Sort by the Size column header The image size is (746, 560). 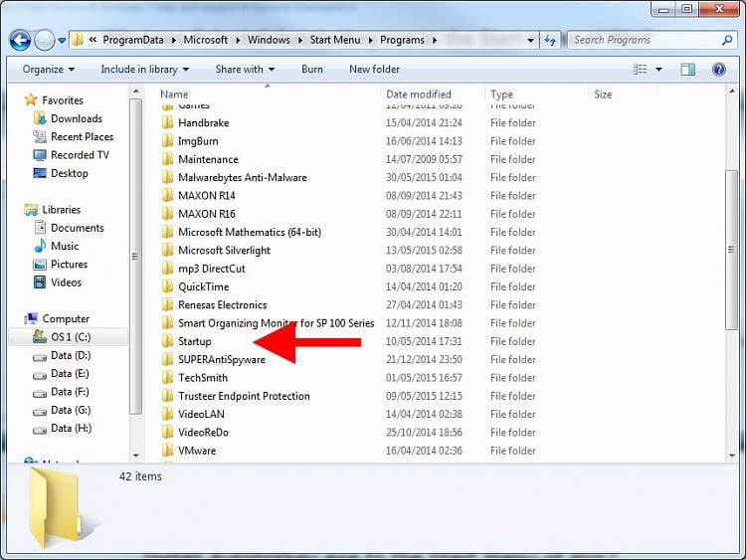coord(603,94)
